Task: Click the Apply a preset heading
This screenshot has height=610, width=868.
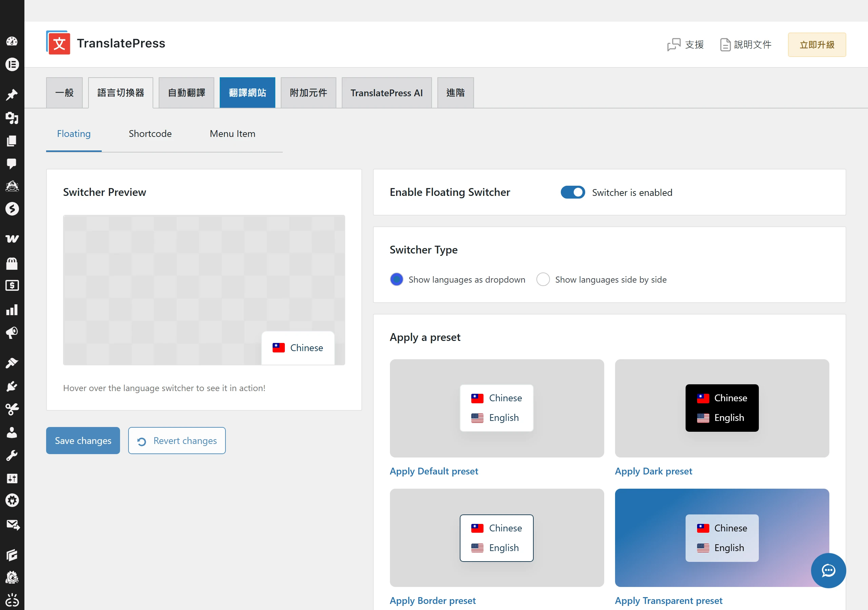Action: point(425,337)
